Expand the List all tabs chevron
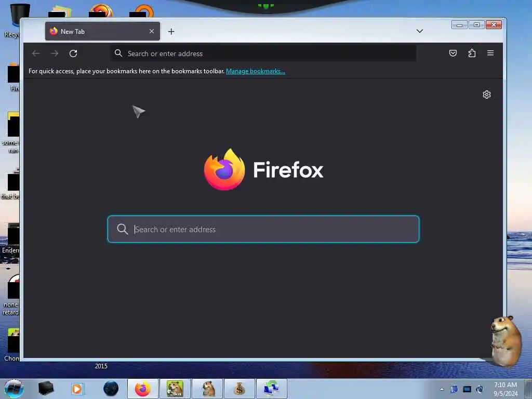Screen dimensions: 532x399 (420, 31)
